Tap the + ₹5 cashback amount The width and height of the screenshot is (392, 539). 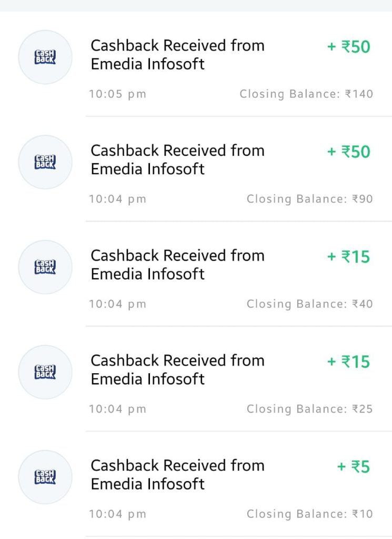click(354, 467)
